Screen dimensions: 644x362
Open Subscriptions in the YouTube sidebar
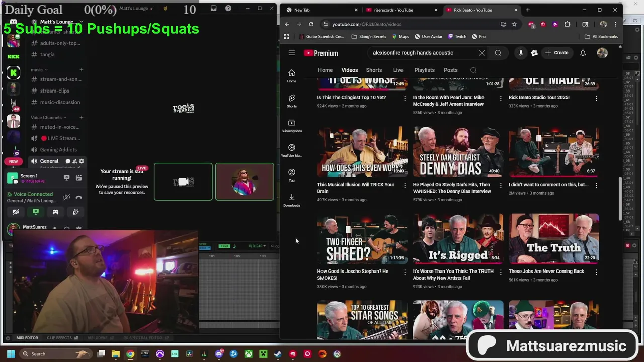click(x=291, y=125)
